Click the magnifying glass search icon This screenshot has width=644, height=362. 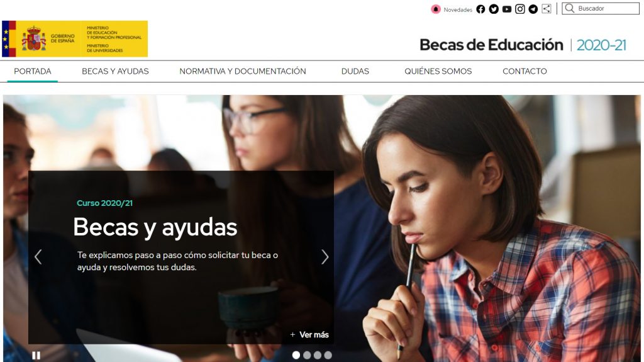point(569,8)
